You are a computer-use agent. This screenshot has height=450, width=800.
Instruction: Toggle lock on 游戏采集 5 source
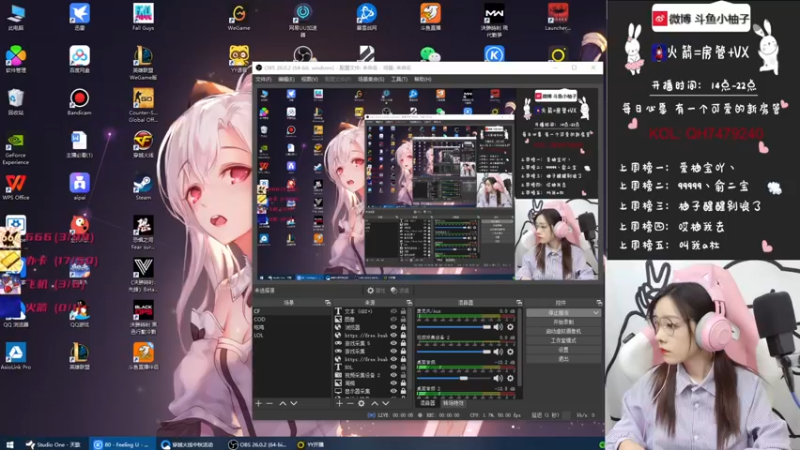[403, 343]
